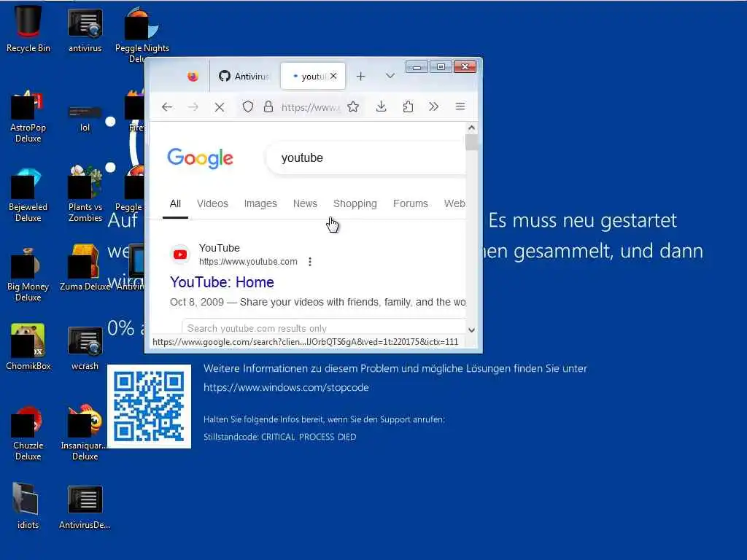Click the Google logo
This screenshot has height=560, width=747.
200,158
